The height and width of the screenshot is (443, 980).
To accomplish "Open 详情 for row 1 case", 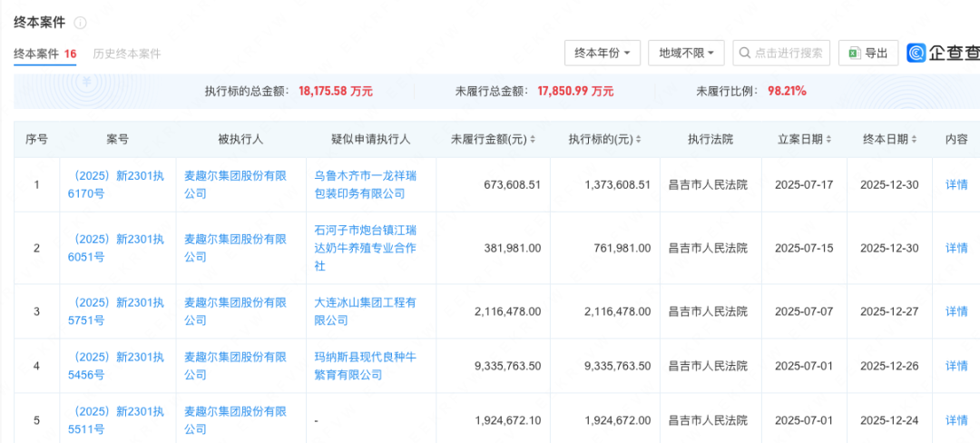I will point(956,185).
